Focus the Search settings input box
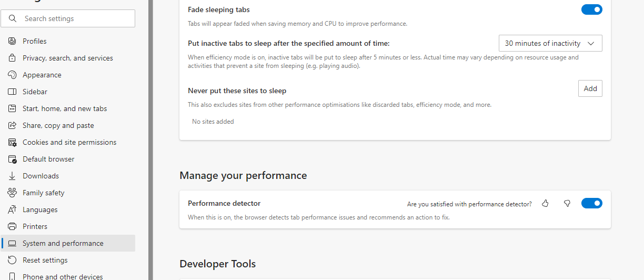The image size is (644, 280). click(68, 18)
